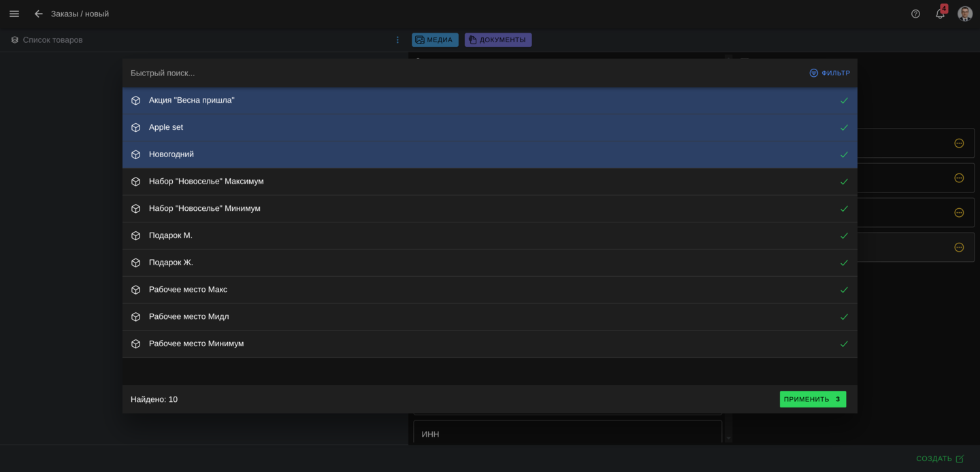Open notifications bell icon
The image size is (980, 472).
pos(940,14)
